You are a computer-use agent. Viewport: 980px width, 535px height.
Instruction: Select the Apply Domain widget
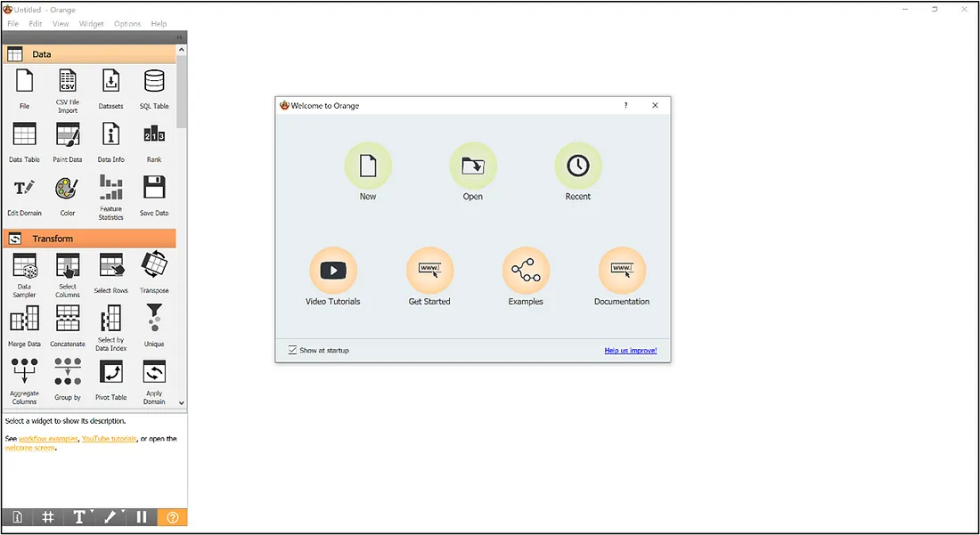click(154, 382)
